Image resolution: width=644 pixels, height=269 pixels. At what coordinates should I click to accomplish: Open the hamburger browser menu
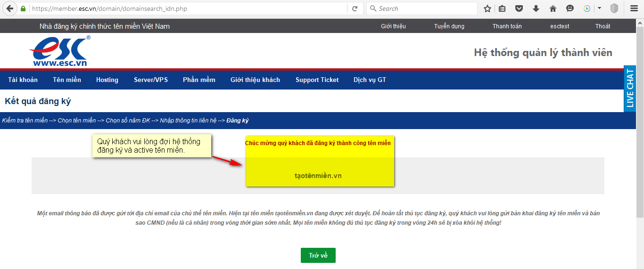[634, 8]
